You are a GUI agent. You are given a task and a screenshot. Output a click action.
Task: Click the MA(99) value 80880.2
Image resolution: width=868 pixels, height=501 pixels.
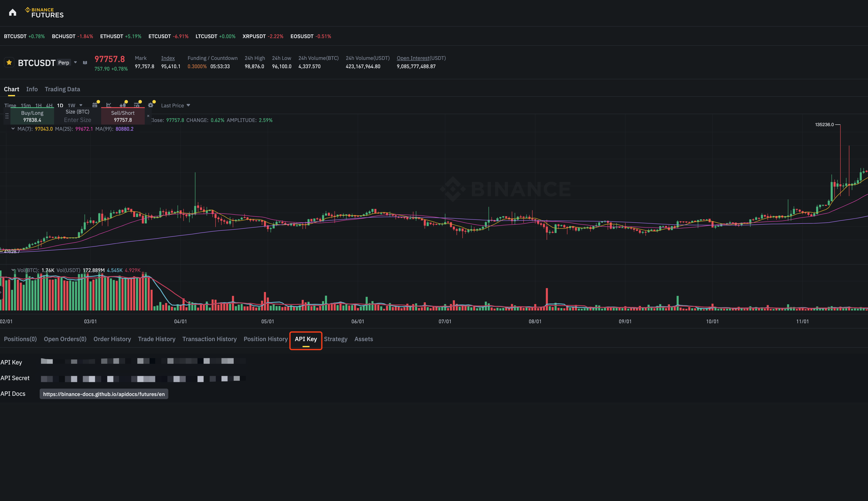point(124,129)
